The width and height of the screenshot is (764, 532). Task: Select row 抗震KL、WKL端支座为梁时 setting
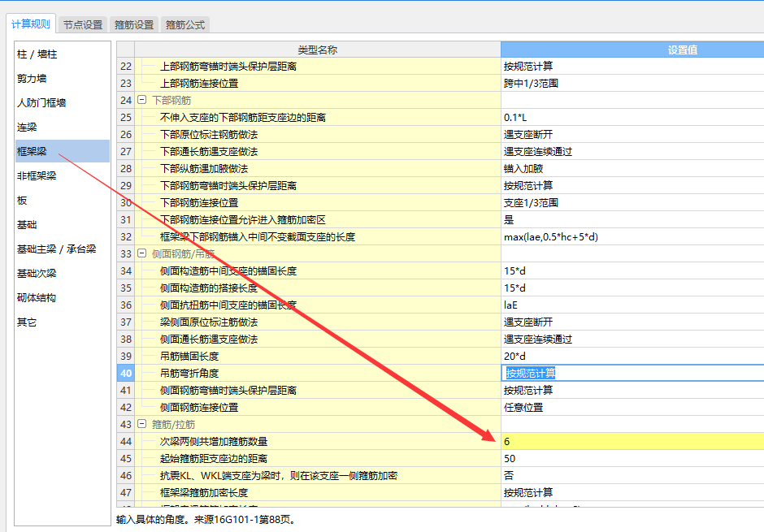click(318, 475)
